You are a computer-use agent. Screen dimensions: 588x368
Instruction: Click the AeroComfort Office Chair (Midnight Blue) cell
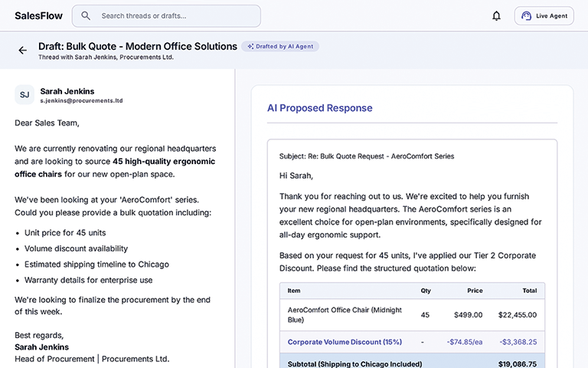click(x=345, y=314)
